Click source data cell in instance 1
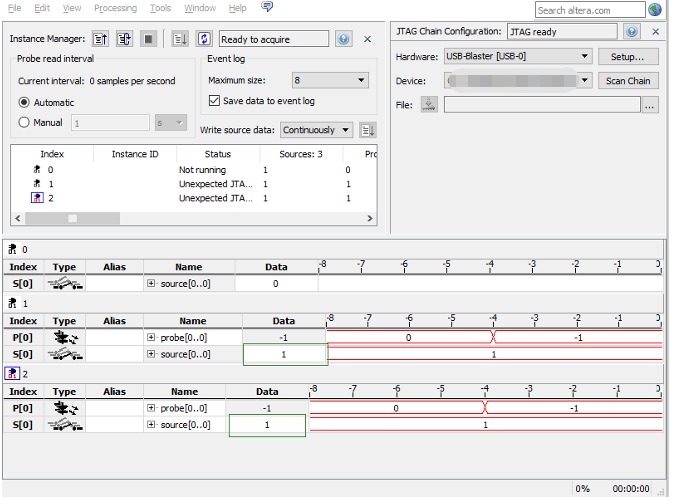Viewport: 674px width, 499px height. point(284,354)
